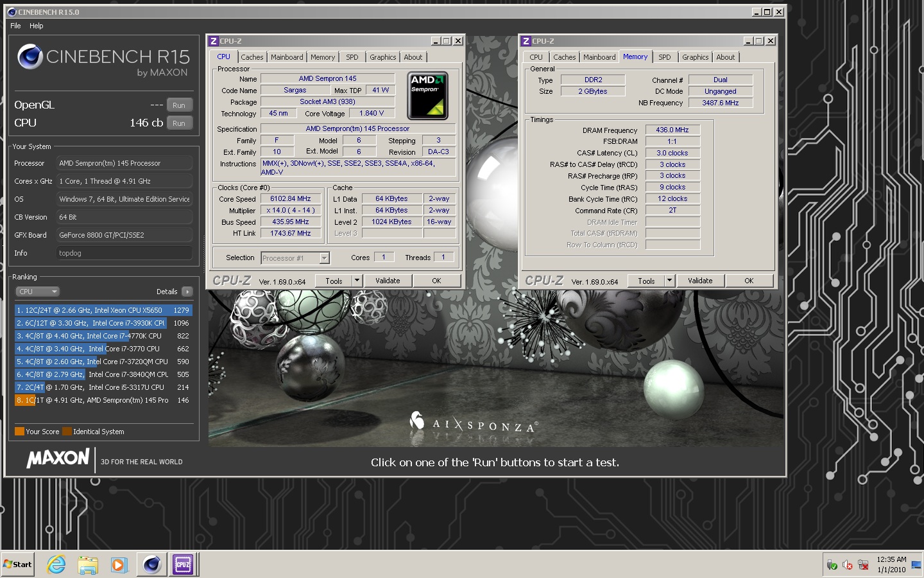Switch to About tab in left CPU-Z
This screenshot has width=924, height=578.
pos(413,57)
